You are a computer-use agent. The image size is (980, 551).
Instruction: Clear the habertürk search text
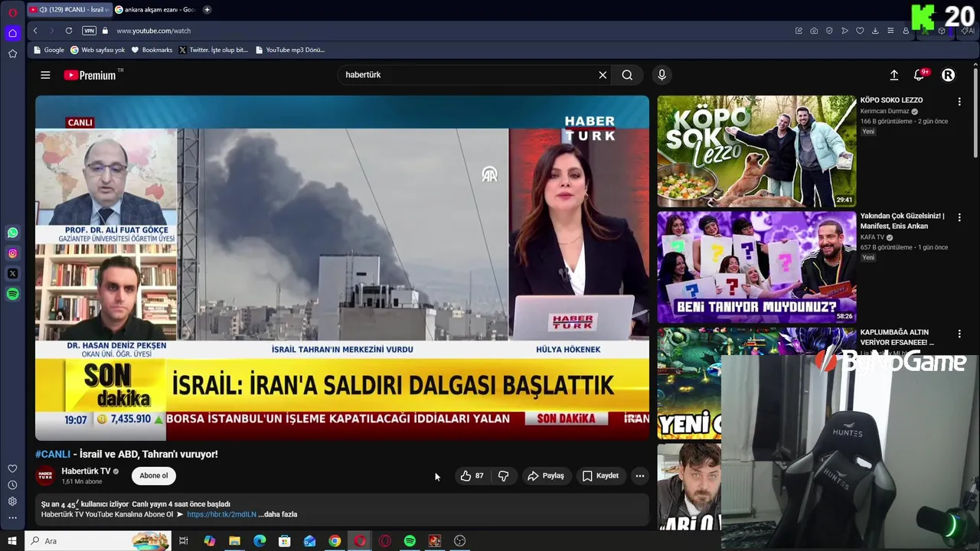click(x=603, y=75)
